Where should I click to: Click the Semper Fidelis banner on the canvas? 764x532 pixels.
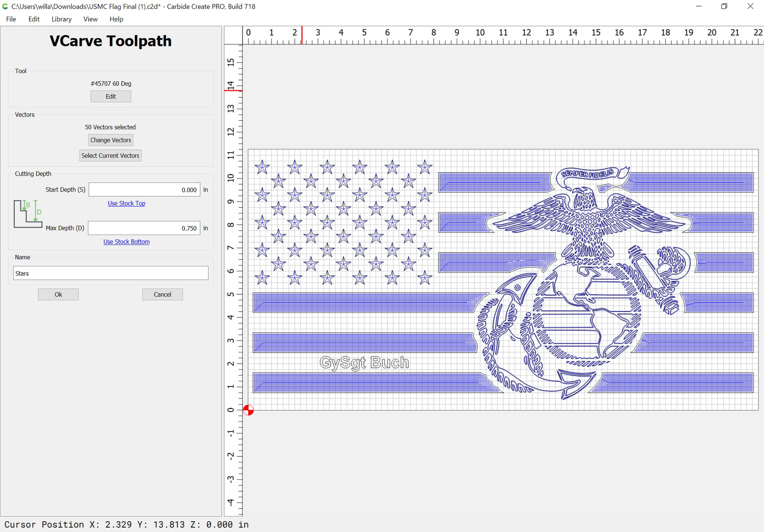(587, 174)
